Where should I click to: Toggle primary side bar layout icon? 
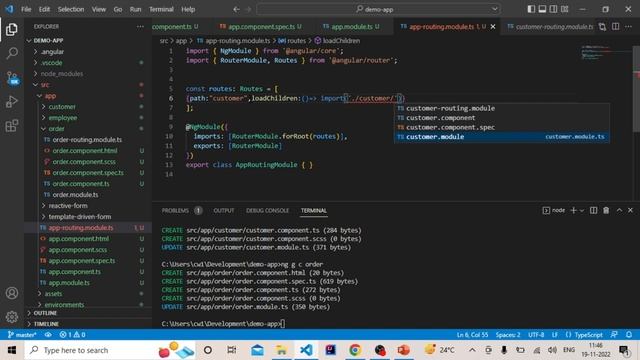pyautogui.click(x=531, y=9)
